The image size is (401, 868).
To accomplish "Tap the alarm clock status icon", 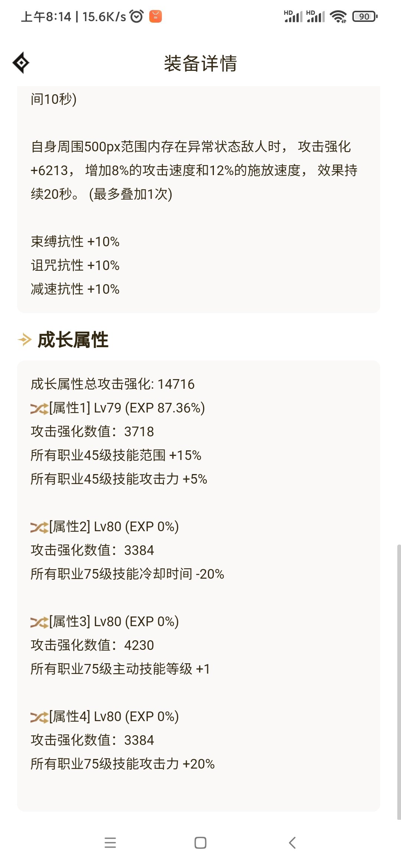I will coord(137,16).
